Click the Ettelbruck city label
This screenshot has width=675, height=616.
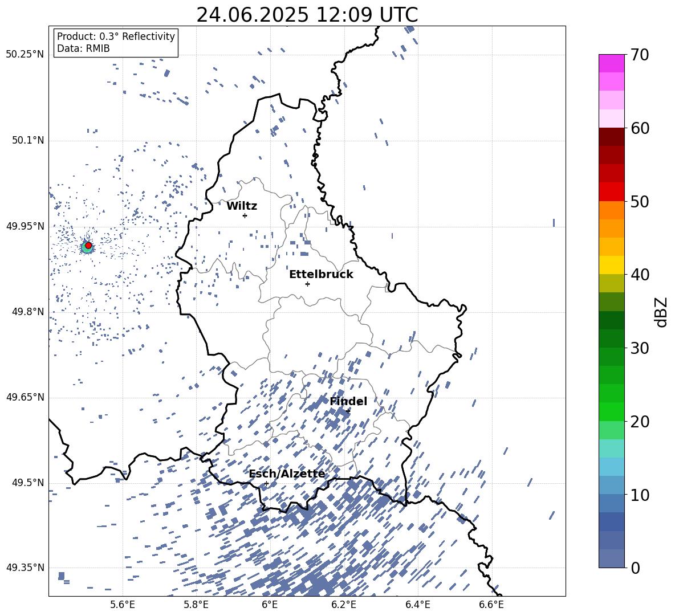tap(321, 275)
